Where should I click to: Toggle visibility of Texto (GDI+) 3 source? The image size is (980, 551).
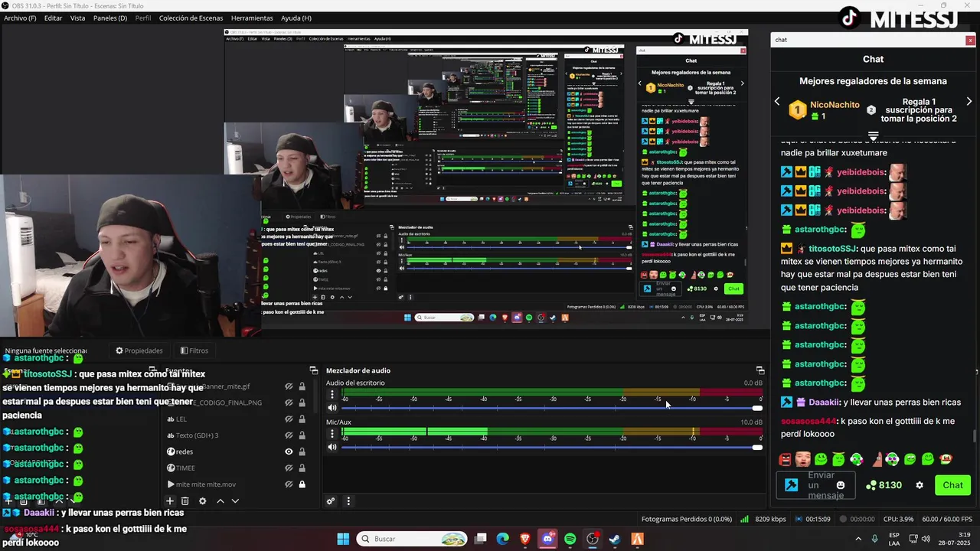tap(289, 435)
